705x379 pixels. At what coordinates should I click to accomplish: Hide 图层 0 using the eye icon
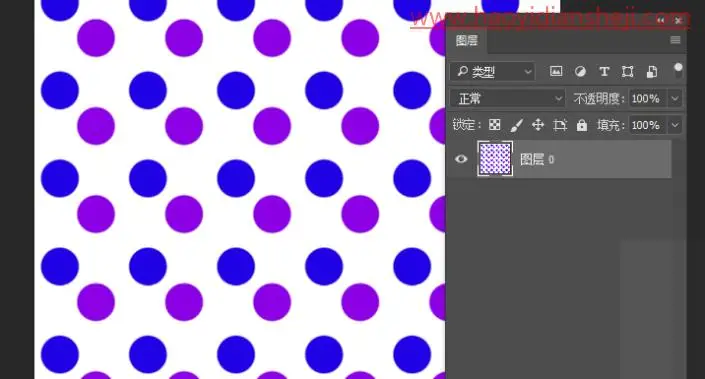[461, 159]
